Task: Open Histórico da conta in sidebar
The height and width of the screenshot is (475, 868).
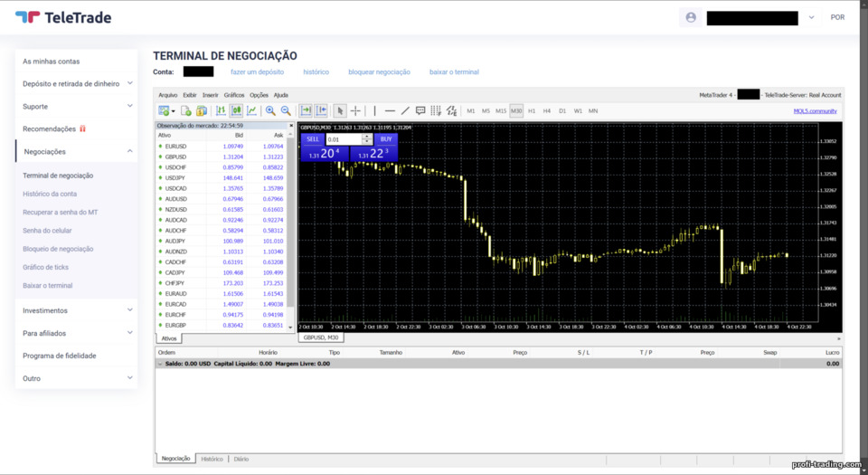Action: click(x=50, y=194)
